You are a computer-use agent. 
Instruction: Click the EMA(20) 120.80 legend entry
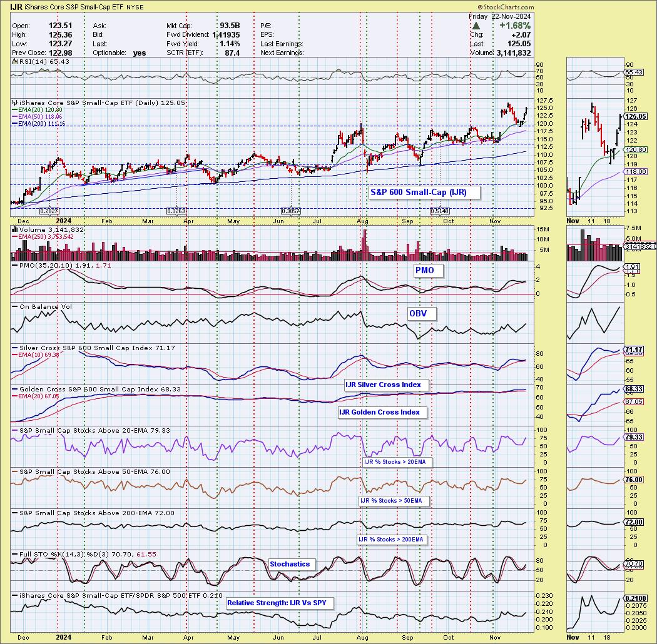[37, 109]
